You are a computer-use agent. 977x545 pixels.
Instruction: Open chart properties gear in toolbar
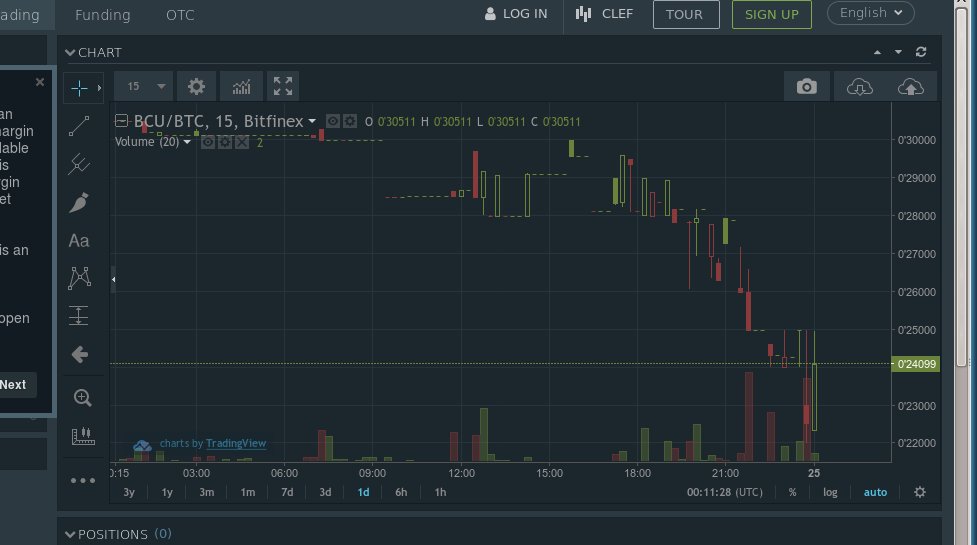(x=196, y=87)
